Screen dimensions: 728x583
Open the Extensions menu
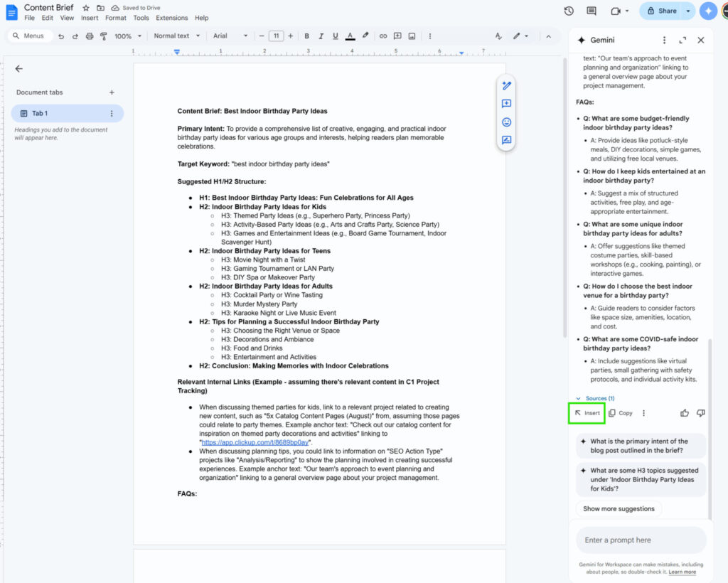pyautogui.click(x=172, y=18)
